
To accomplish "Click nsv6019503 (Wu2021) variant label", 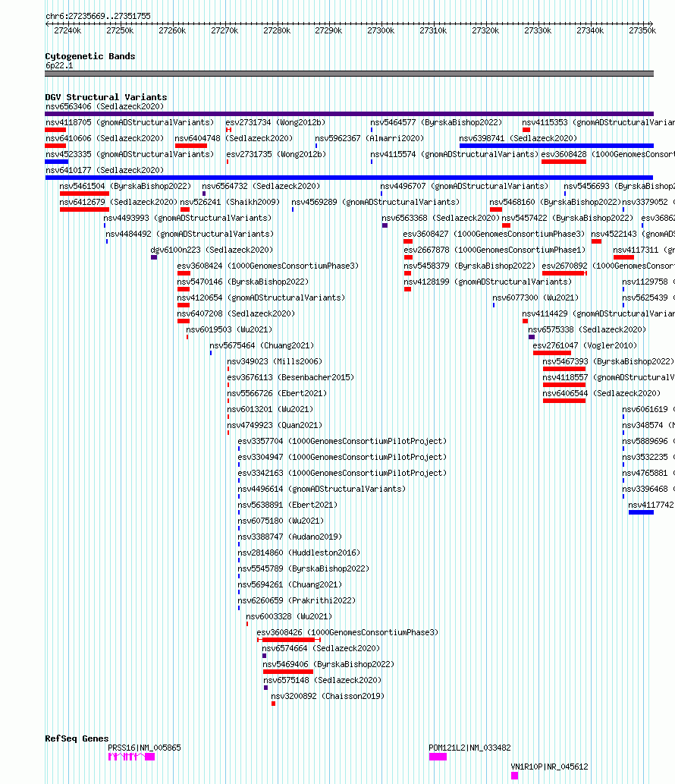I will pos(229,330).
